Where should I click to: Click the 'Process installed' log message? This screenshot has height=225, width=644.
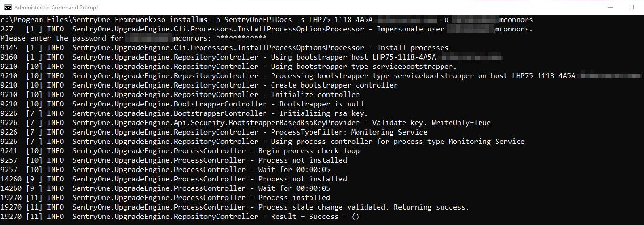point(294,198)
